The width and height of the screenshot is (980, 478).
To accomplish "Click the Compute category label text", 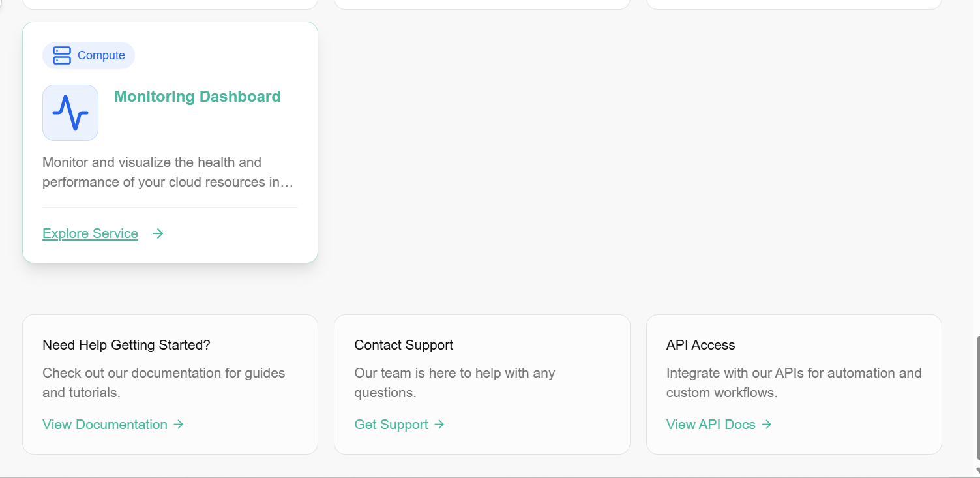I will click(x=101, y=55).
